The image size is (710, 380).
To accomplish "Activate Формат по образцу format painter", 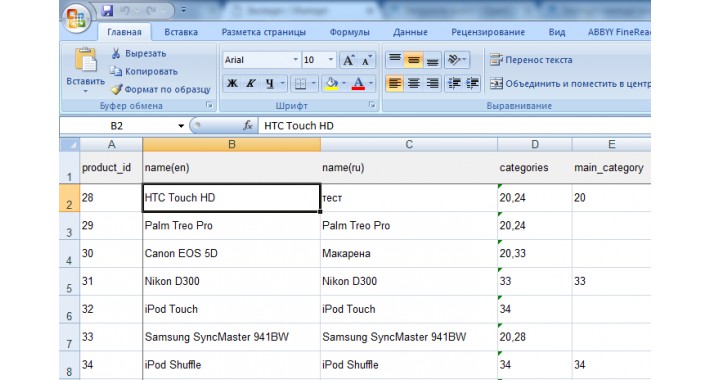I will point(161,89).
